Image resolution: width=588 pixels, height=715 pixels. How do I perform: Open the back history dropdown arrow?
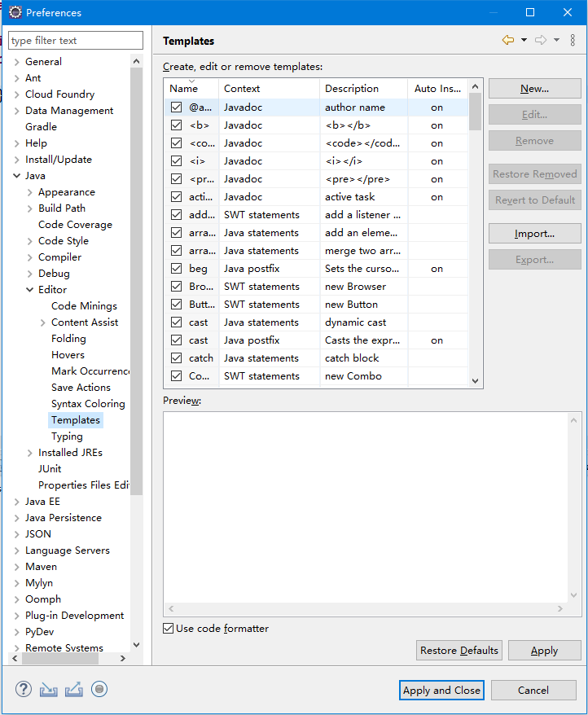pos(524,40)
